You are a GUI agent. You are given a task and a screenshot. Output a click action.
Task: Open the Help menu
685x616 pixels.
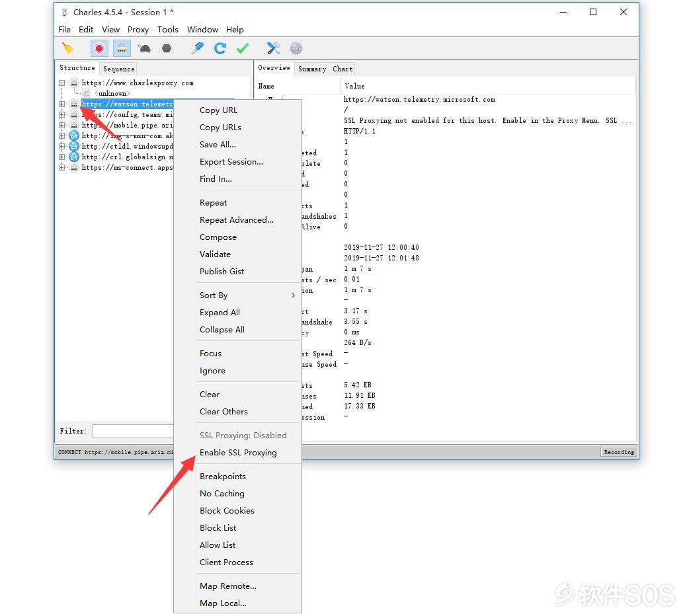(235, 29)
